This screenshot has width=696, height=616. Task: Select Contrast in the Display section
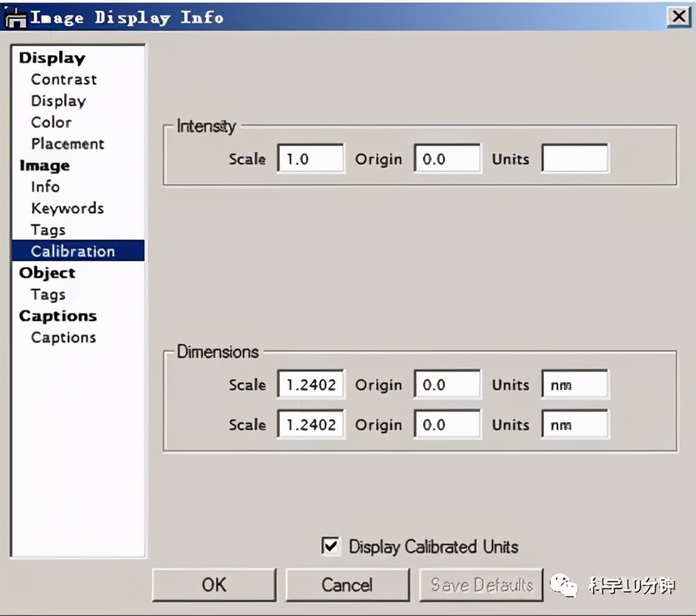pyautogui.click(x=63, y=79)
